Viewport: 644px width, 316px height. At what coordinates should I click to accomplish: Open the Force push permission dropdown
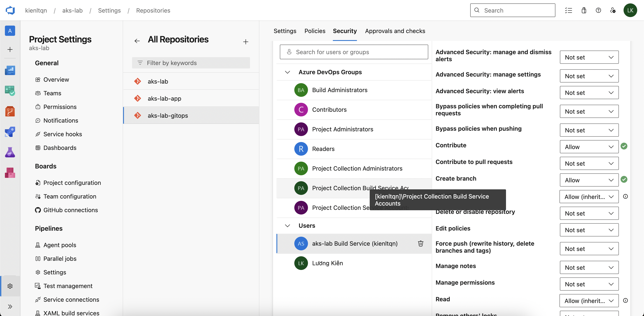pos(589,249)
